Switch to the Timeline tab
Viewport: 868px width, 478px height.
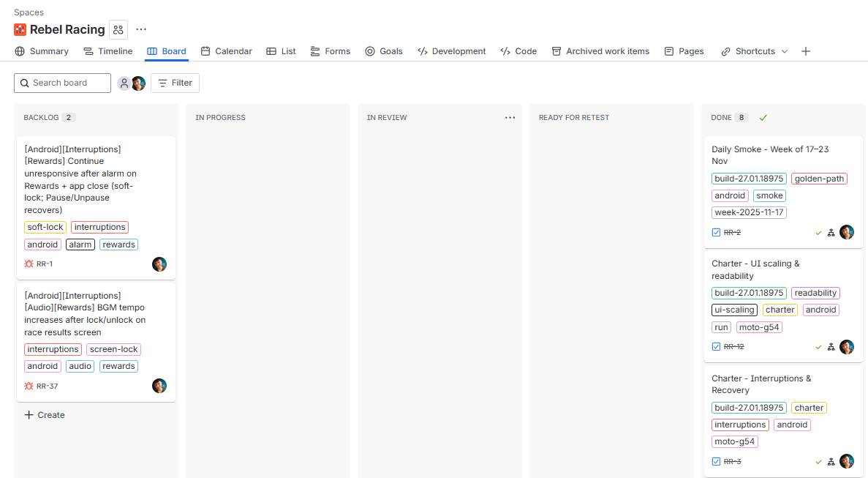(107, 51)
